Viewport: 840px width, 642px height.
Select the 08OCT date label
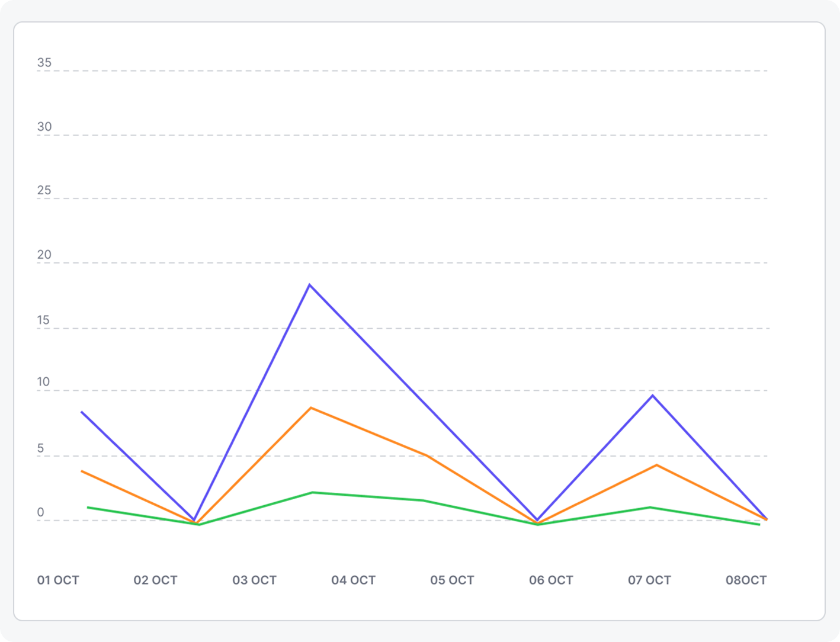[746, 580]
